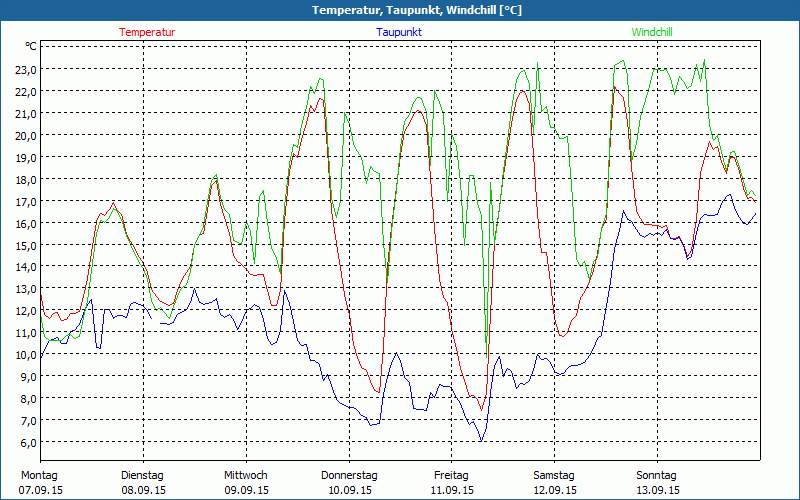Click the '07.09.15' date label
The width and height of the screenshot is (800, 500).
click(x=41, y=490)
